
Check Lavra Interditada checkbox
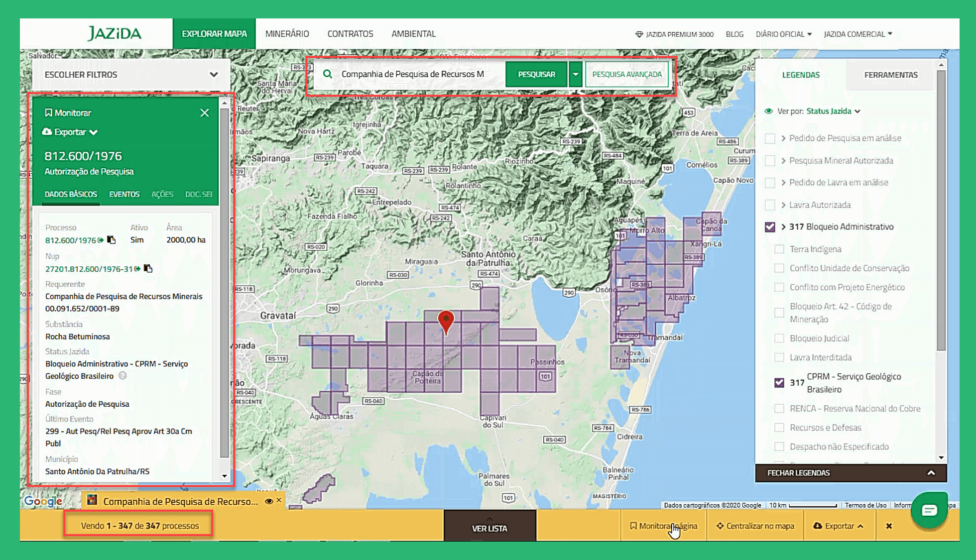pos(780,357)
